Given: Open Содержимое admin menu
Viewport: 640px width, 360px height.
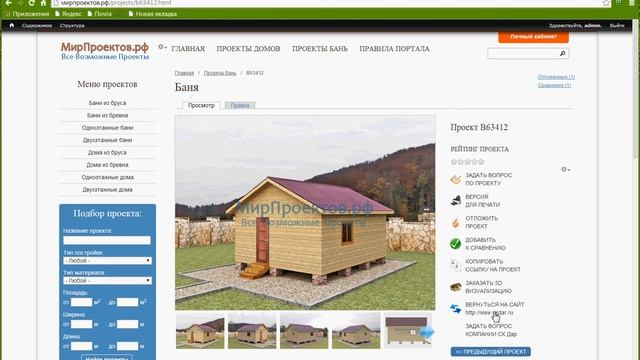Looking at the screenshot, I should coord(37,25).
